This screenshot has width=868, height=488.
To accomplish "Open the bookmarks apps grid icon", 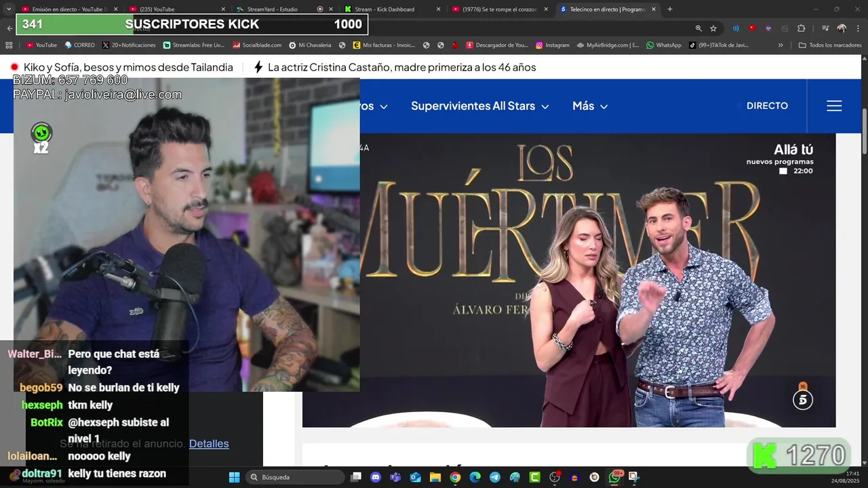I will pos(9,45).
